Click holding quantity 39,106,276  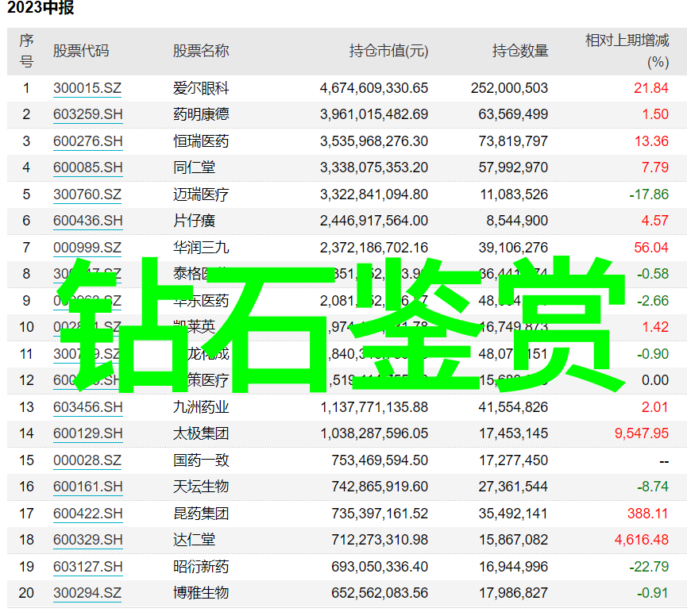[x=513, y=248]
